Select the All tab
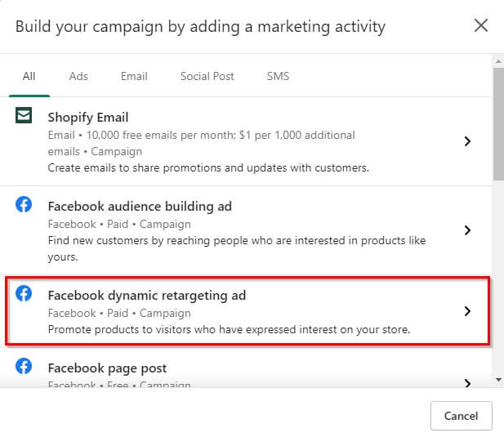The height and width of the screenshot is (437, 504). pyautogui.click(x=29, y=77)
